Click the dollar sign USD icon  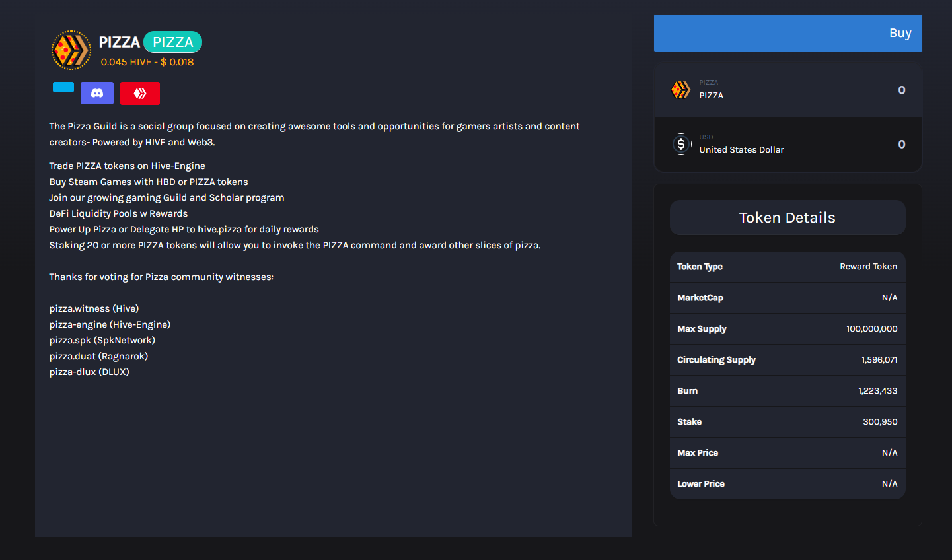(680, 144)
